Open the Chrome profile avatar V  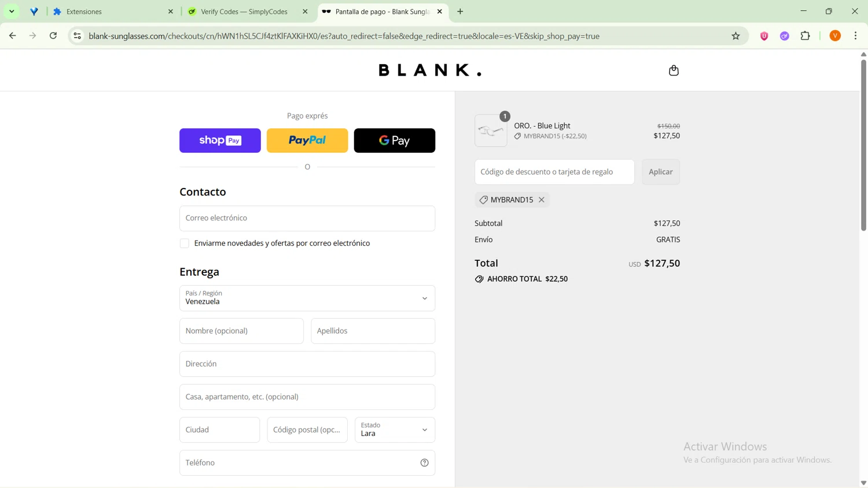coord(835,36)
